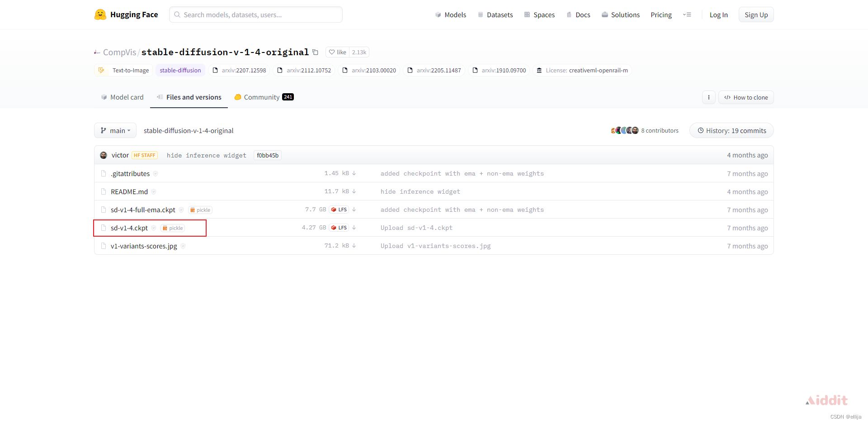Click the pickle badge on sd-v1-4.ckpt
Viewport: 868px width, 424px height.
point(173,228)
